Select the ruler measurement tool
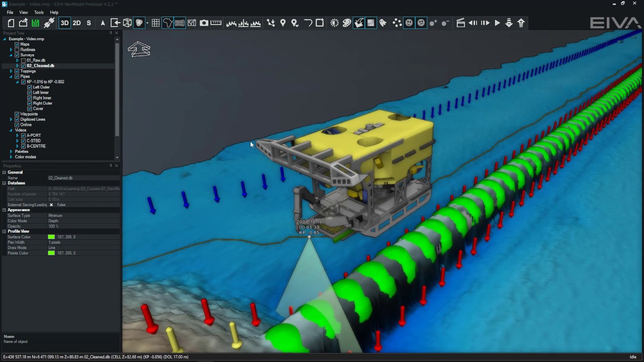 (216, 23)
